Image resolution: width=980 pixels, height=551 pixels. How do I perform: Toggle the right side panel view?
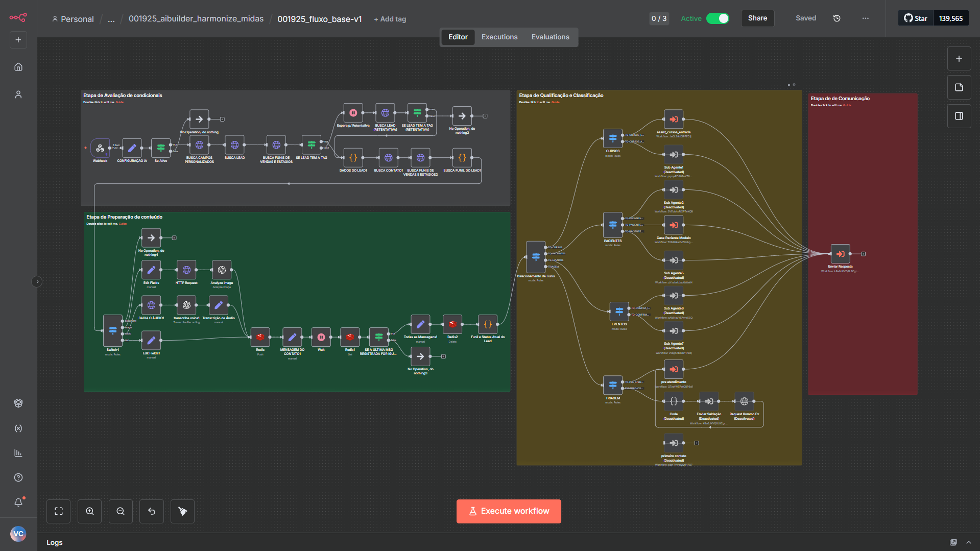tap(959, 116)
